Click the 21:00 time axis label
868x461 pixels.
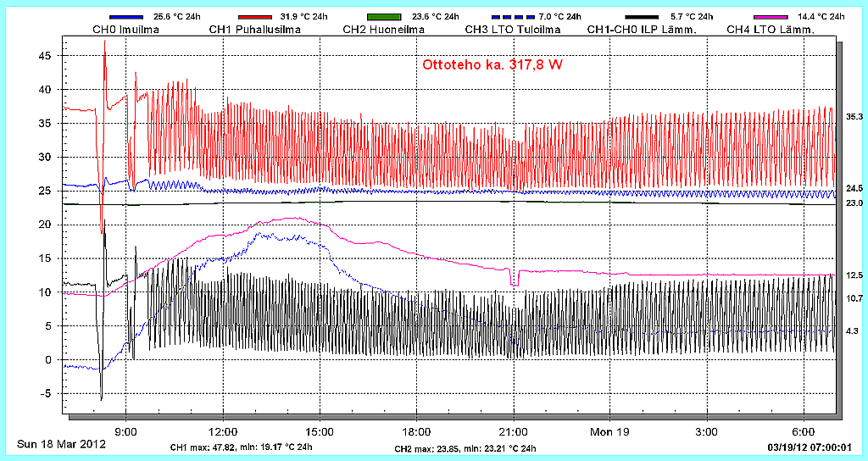(x=514, y=431)
